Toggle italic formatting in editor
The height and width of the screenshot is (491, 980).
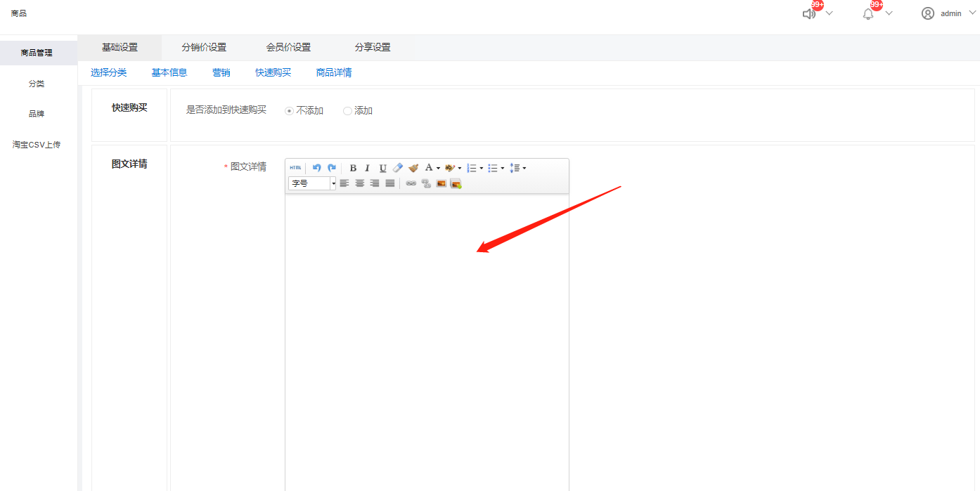tap(367, 168)
